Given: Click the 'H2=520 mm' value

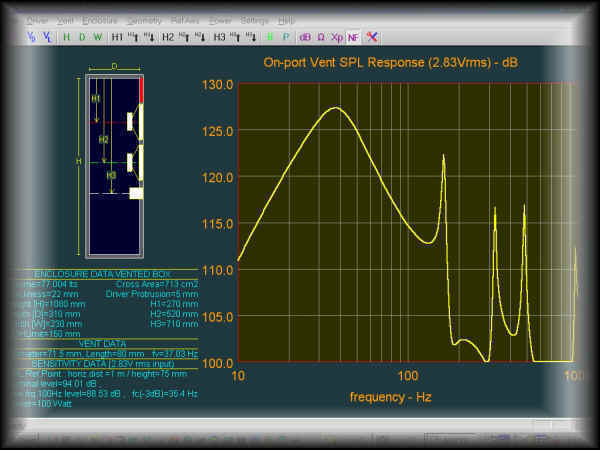Looking at the screenshot, I should [x=174, y=314].
